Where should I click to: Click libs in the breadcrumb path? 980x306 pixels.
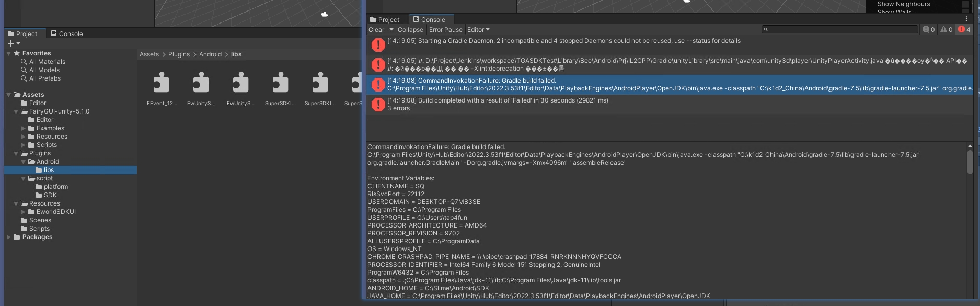(236, 54)
